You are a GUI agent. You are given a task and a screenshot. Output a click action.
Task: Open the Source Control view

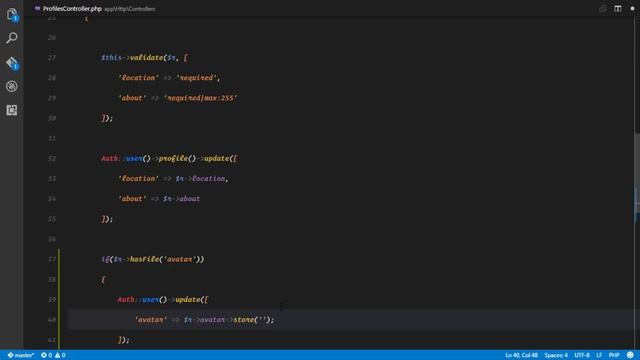[x=12, y=63]
